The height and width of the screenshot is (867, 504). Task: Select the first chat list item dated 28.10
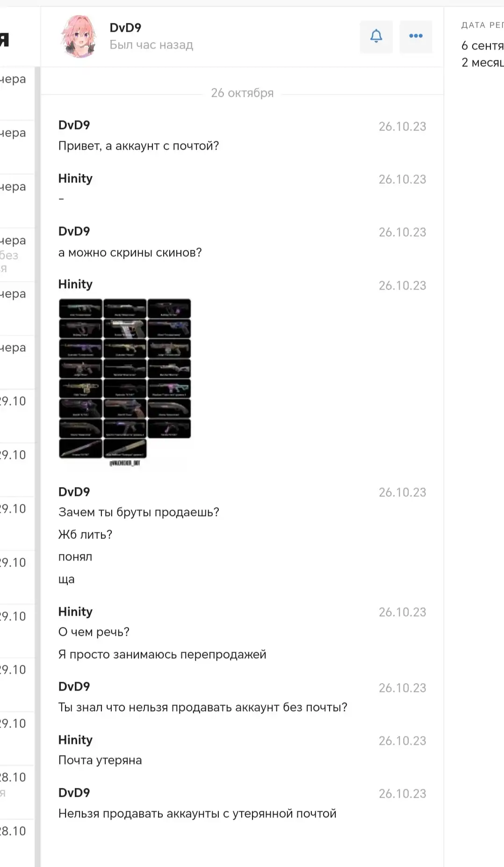17,792
